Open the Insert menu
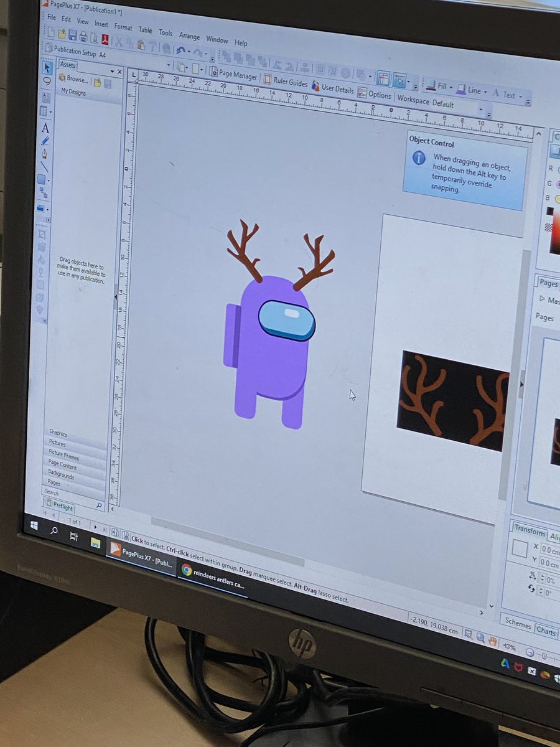 [101, 24]
